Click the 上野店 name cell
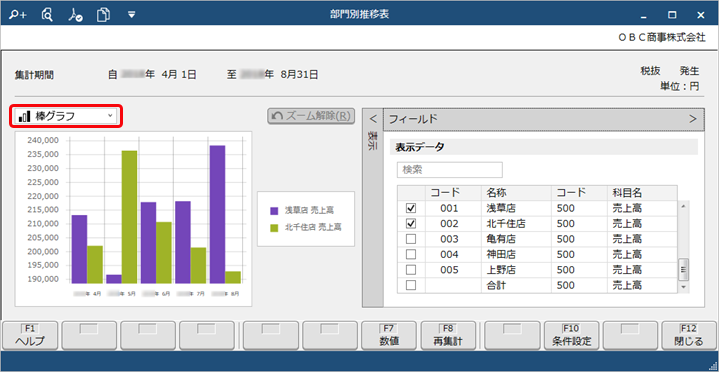Viewport: 719px width, 372px height. coord(516,270)
